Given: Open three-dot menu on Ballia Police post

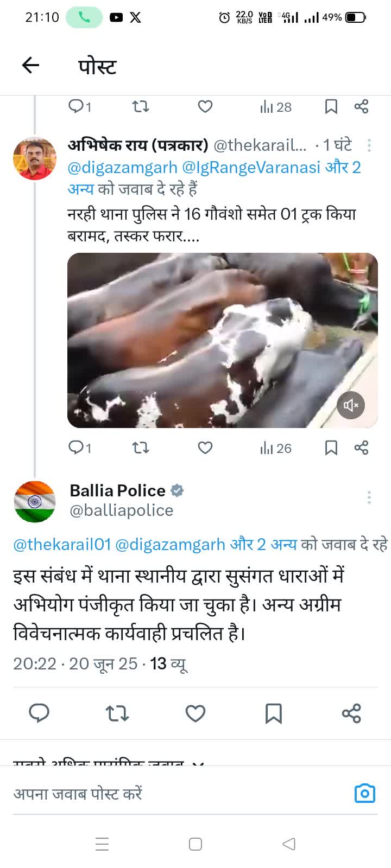Looking at the screenshot, I should [x=369, y=497].
